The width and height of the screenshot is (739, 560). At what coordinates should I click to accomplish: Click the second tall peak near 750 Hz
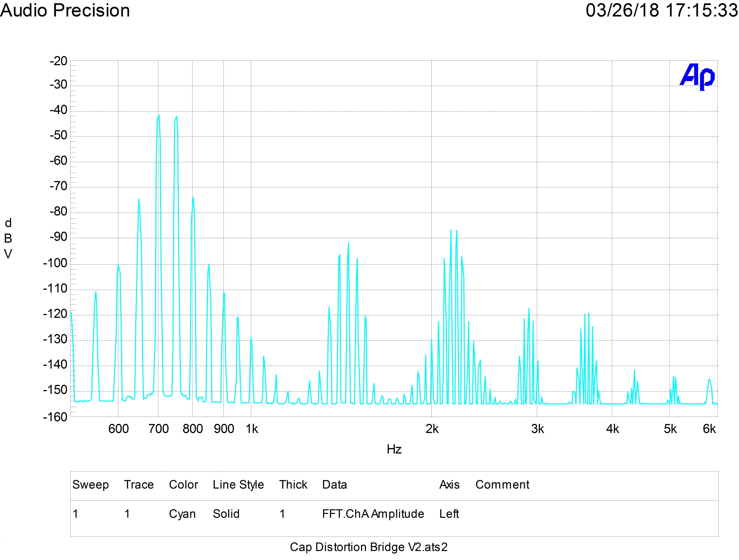tap(176, 117)
